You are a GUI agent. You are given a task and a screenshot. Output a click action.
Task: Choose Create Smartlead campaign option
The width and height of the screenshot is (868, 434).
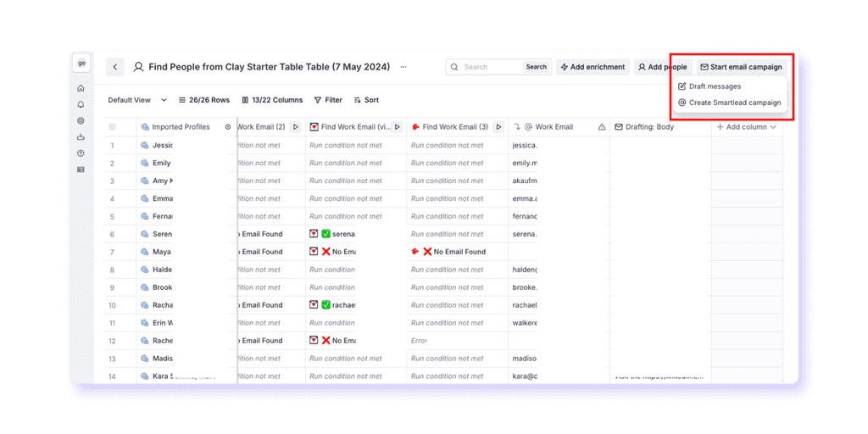(730, 103)
